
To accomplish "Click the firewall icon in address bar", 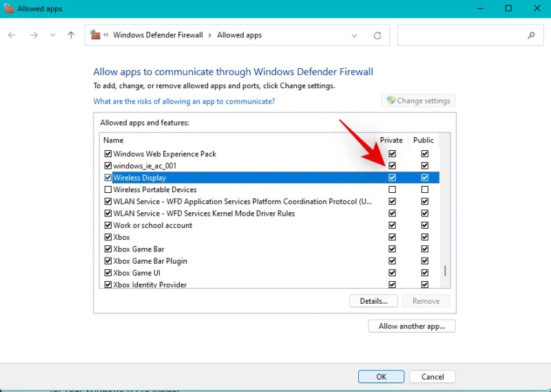I will click(96, 35).
